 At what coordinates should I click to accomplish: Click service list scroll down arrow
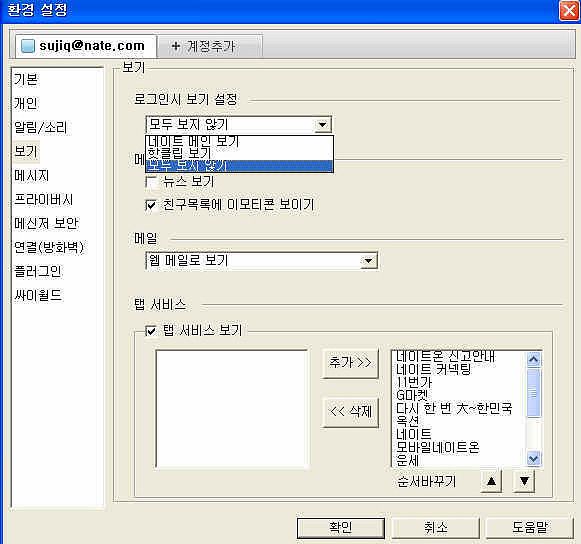click(534, 459)
